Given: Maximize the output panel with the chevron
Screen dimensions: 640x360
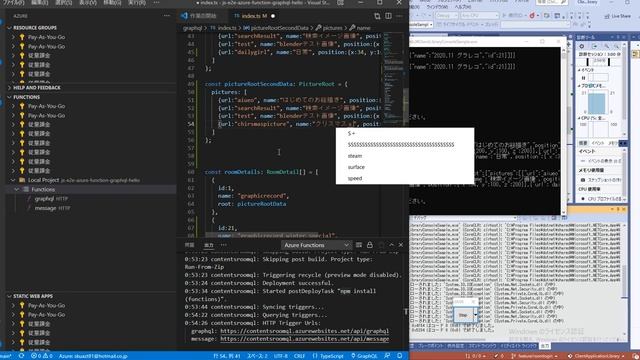Looking at the screenshot, I should pos(391,245).
